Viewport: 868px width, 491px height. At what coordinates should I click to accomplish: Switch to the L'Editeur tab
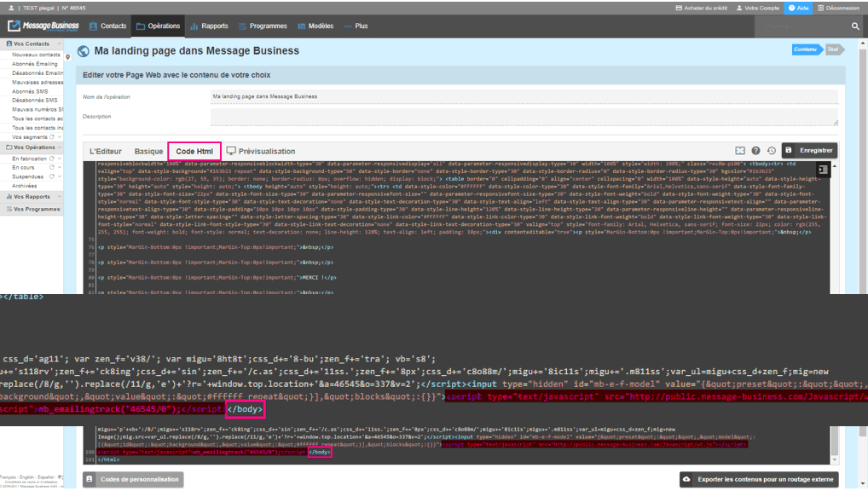coord(105,151)
